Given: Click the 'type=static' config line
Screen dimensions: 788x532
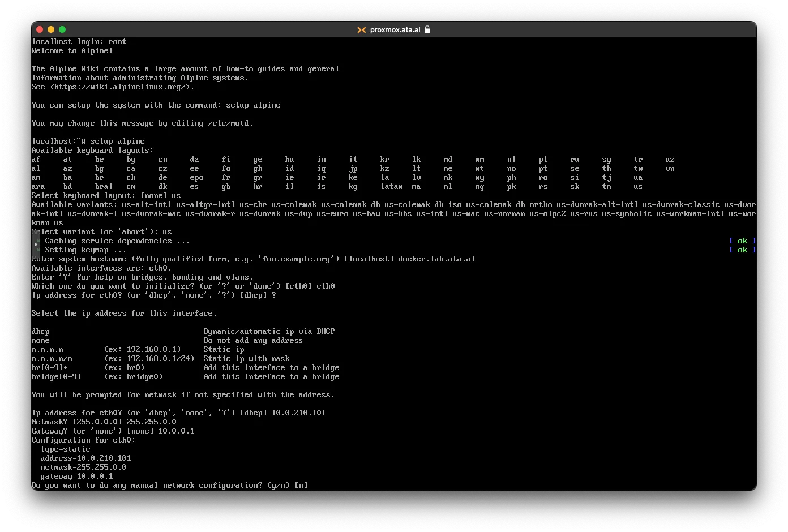Looking at the screenshot, I should tap(66, 449).
